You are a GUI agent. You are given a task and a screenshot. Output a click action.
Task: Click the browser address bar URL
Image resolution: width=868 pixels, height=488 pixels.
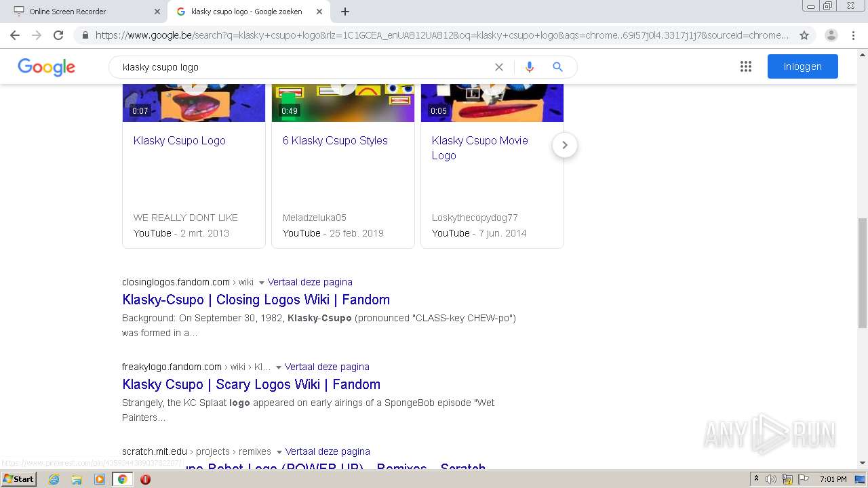click(442, 35)
